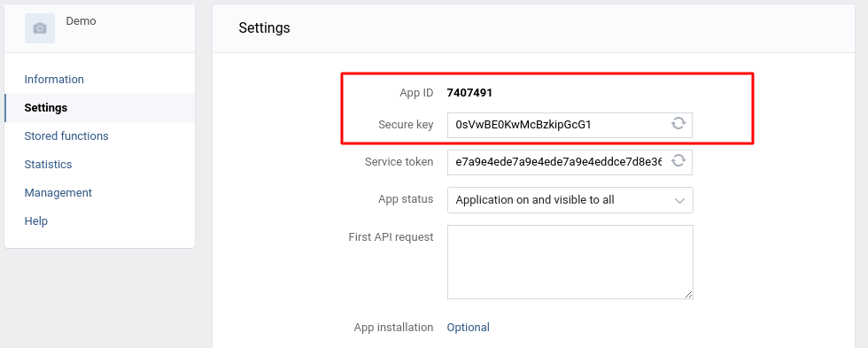Click into the Service token field

coord(558,162)
